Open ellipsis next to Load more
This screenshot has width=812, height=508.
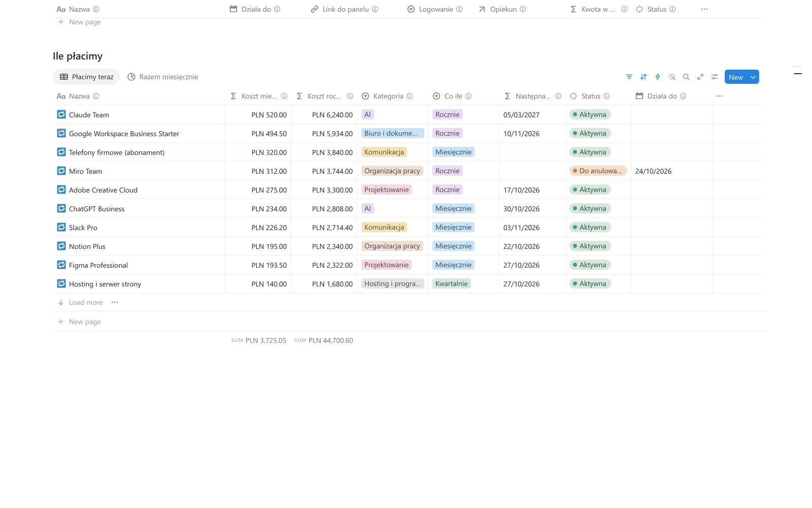tap(115, 302)
